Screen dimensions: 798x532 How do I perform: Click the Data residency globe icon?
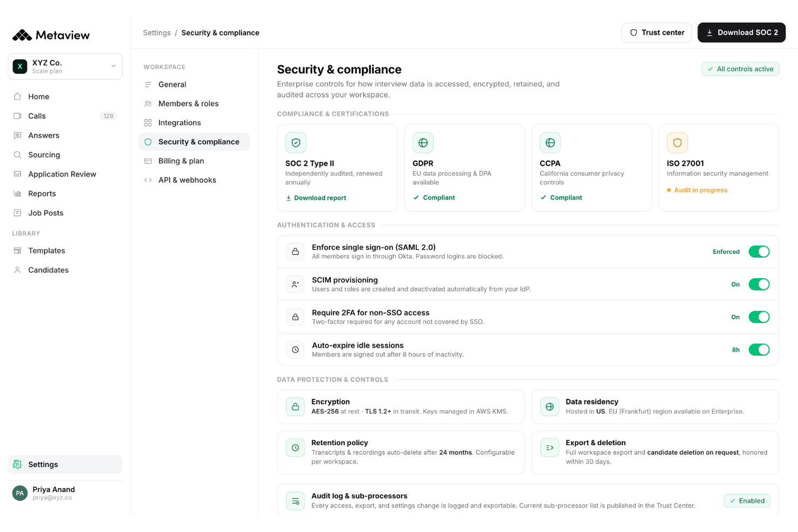[549, 407]
